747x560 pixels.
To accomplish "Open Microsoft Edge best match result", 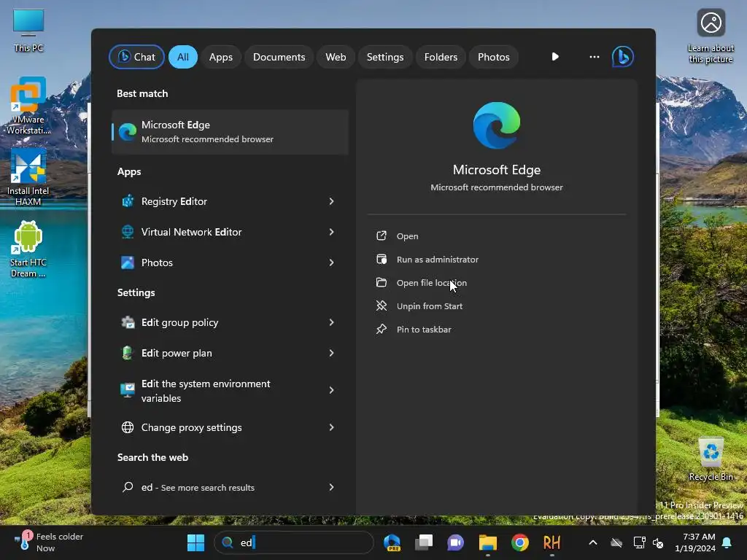I will tap(230, 132).
